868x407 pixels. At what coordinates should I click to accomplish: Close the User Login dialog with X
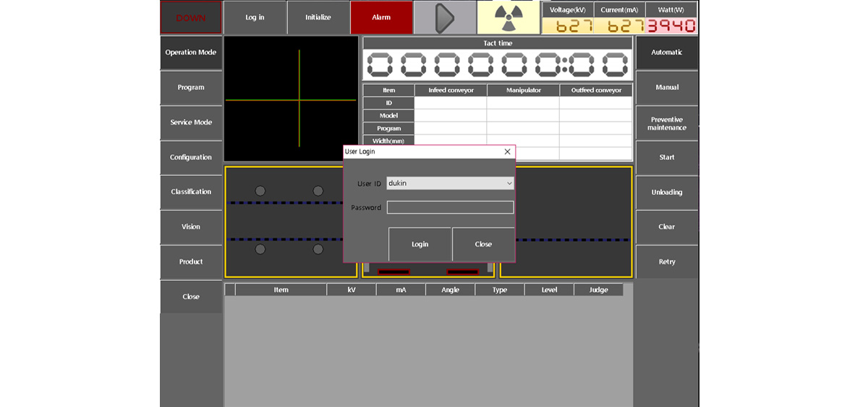coord(507,151)
